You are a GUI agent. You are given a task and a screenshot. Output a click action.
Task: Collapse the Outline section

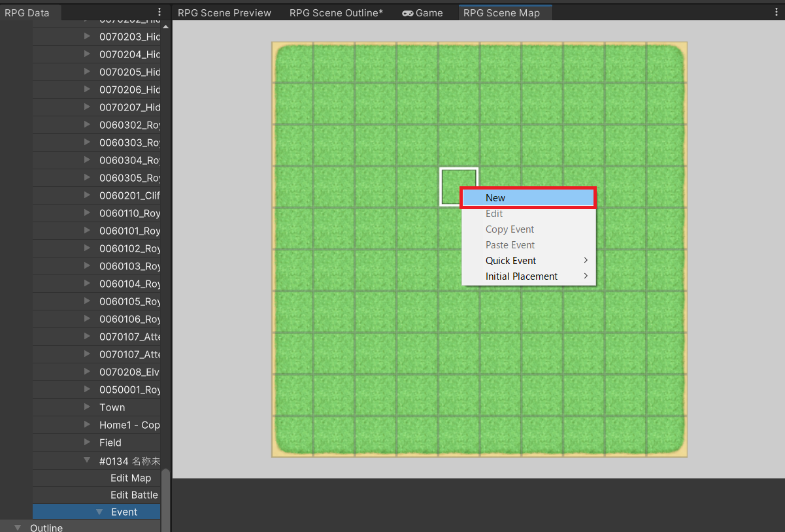click(x=18, y=527)
